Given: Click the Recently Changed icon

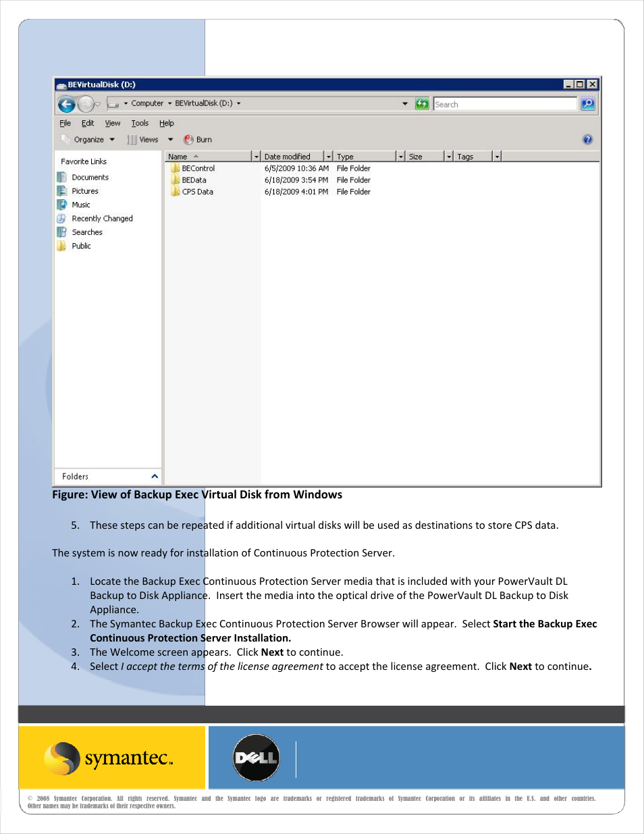Looking at the screenshot, I should pos(62,218).
